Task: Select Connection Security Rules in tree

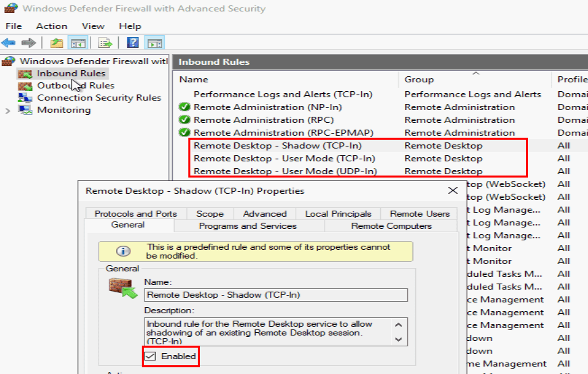Action: point(99,97)
